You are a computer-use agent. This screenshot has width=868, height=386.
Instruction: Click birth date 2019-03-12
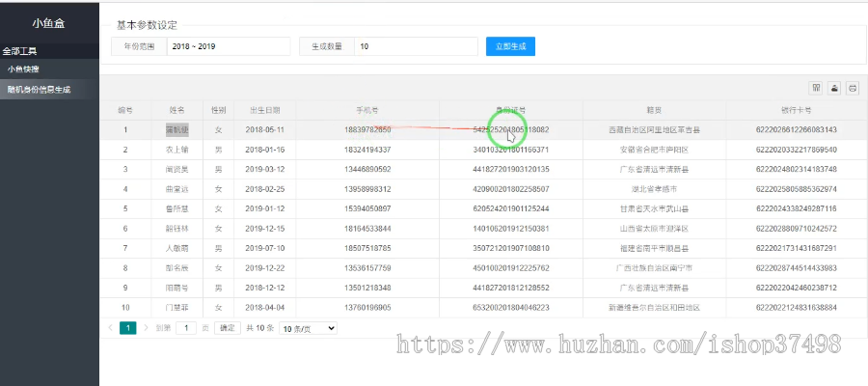[264, 170]
